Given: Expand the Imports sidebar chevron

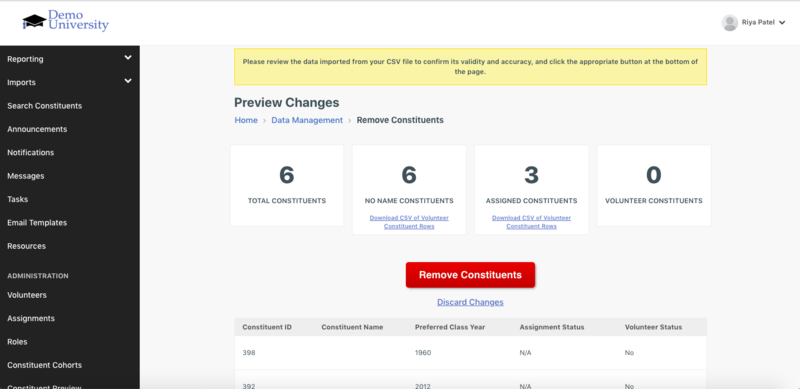Looking at the screenshot, I should [x=128, y=81].
